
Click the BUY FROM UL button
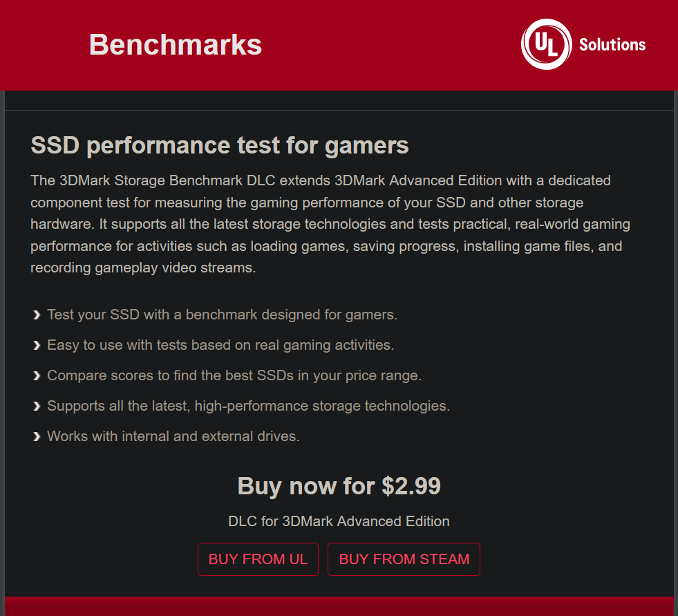tap(258, 559)
